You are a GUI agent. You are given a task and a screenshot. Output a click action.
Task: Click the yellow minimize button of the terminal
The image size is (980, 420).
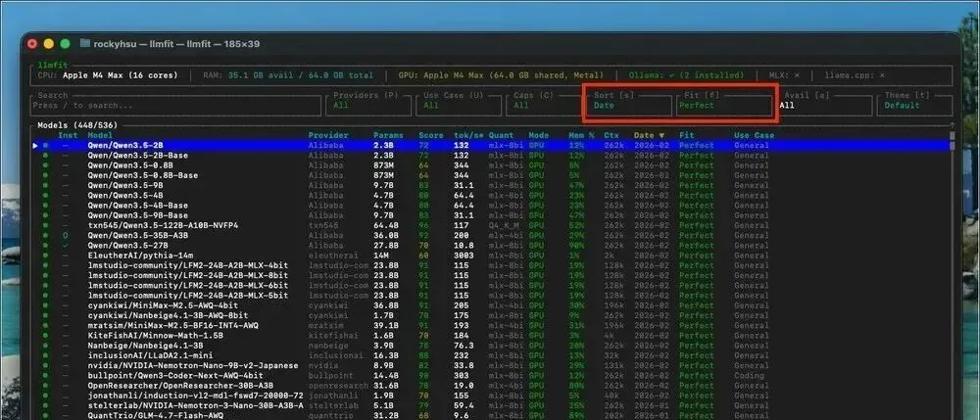(x=49, y=44)
